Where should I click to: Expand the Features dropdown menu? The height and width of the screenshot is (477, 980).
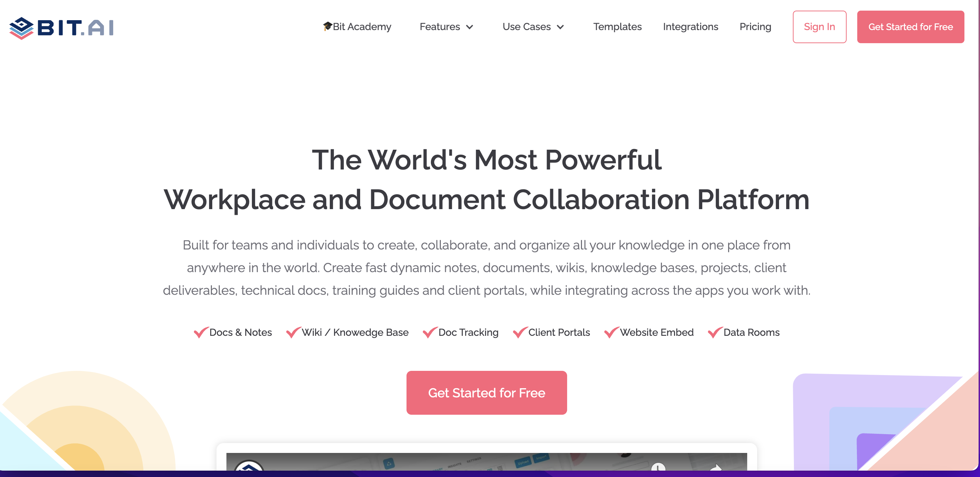pos(446,27)
